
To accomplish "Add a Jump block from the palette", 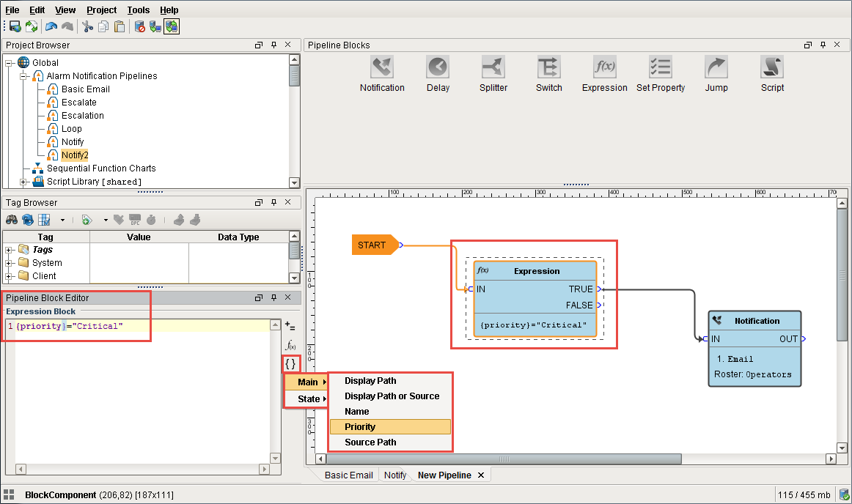I will (716, 74).
